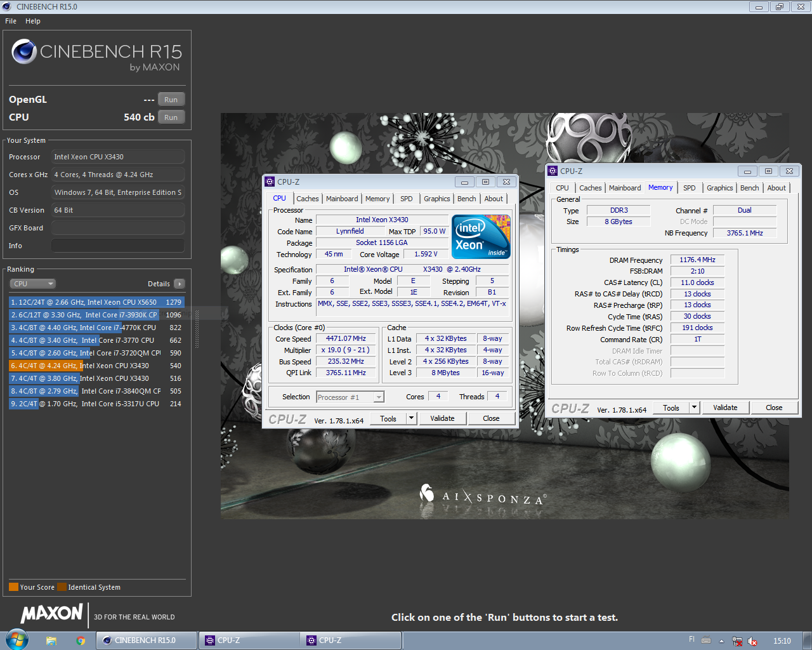
Task: Click the GFX Board field
Action: [118, 228]
